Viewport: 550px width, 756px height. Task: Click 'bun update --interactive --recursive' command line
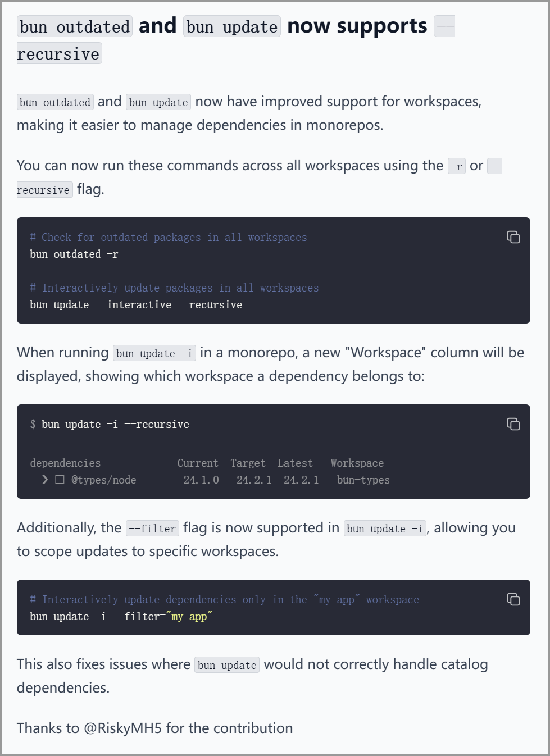tap(136, 305)
